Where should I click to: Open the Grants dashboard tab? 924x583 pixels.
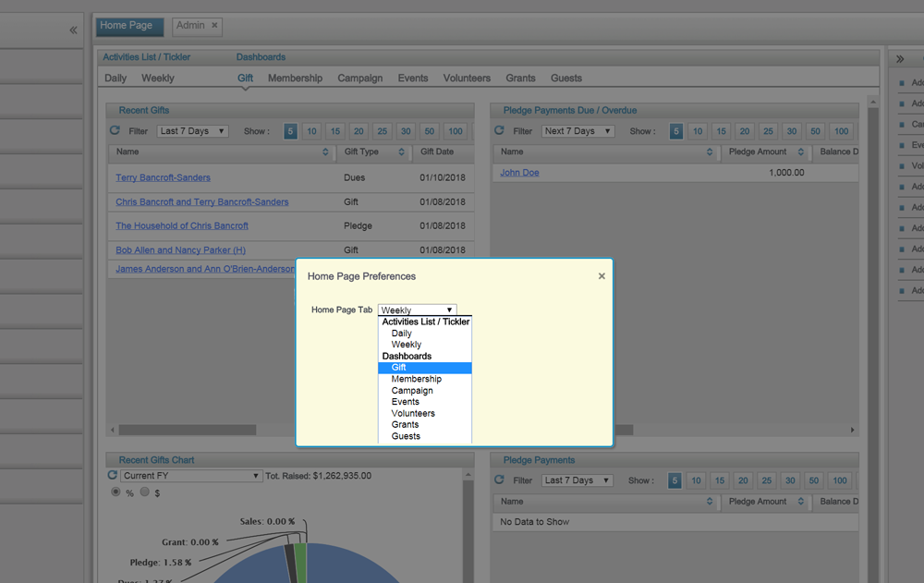[x=520, y=78]
